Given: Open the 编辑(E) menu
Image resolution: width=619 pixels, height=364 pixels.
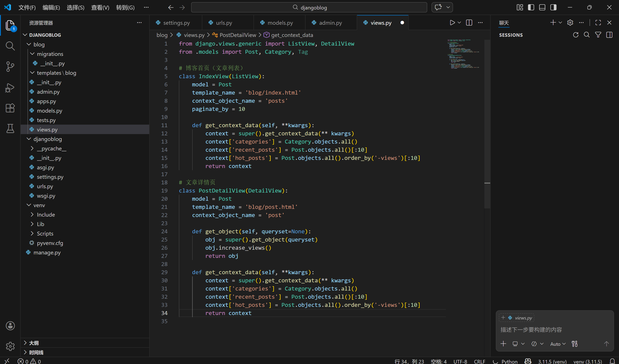Looking at the screenshot, I should [51, 7].
